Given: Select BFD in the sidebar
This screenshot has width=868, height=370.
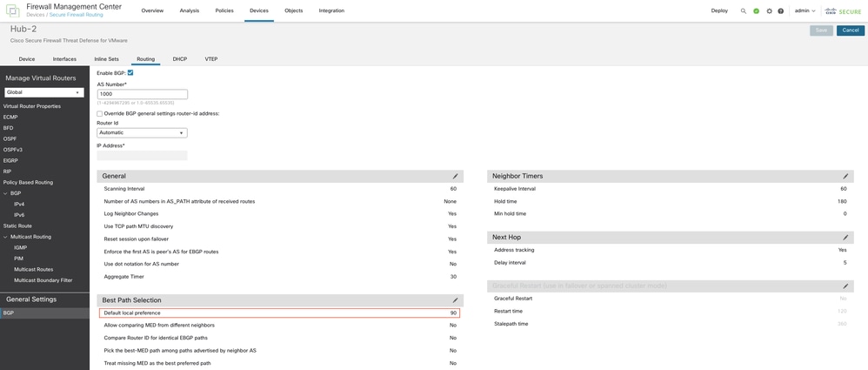Looking at the screenshot, I should (9, 128).
